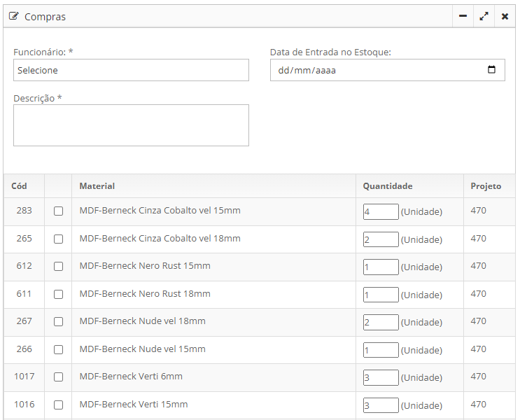The image size is (520, 420).
Task: Expand the Compras panel to fullscreen
Action: [484, 16]
